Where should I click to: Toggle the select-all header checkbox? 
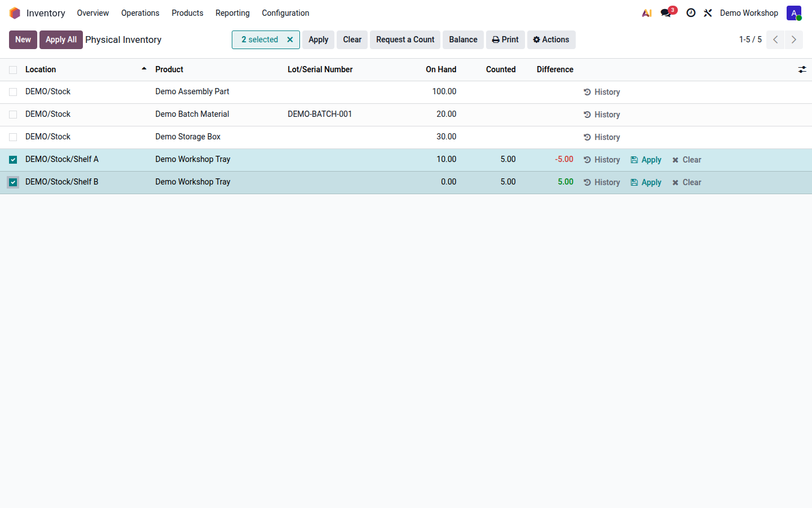[x=13, y=70]
